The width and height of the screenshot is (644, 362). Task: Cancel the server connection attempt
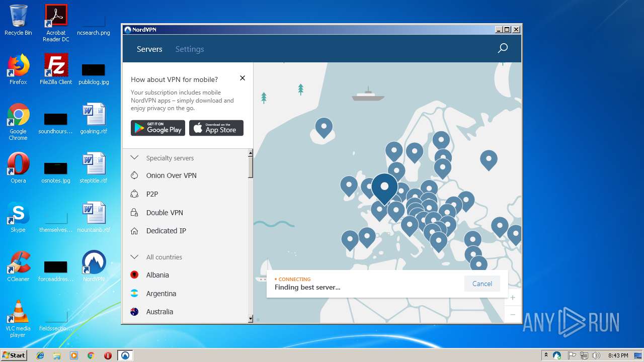coord(482,284)
